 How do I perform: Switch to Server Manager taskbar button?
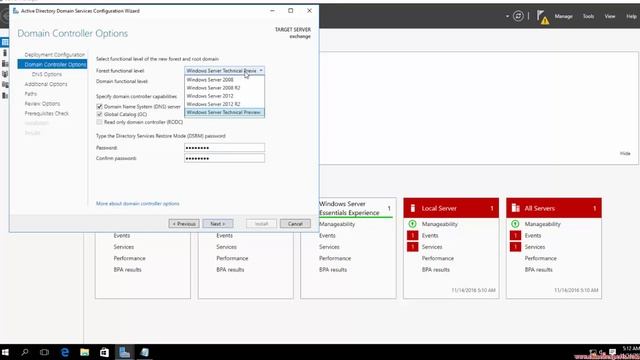click(124, 352)
